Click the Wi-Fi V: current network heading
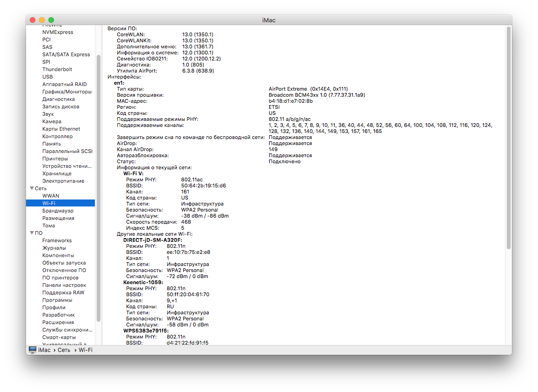 pyautogui.click(x=133, y=173)
